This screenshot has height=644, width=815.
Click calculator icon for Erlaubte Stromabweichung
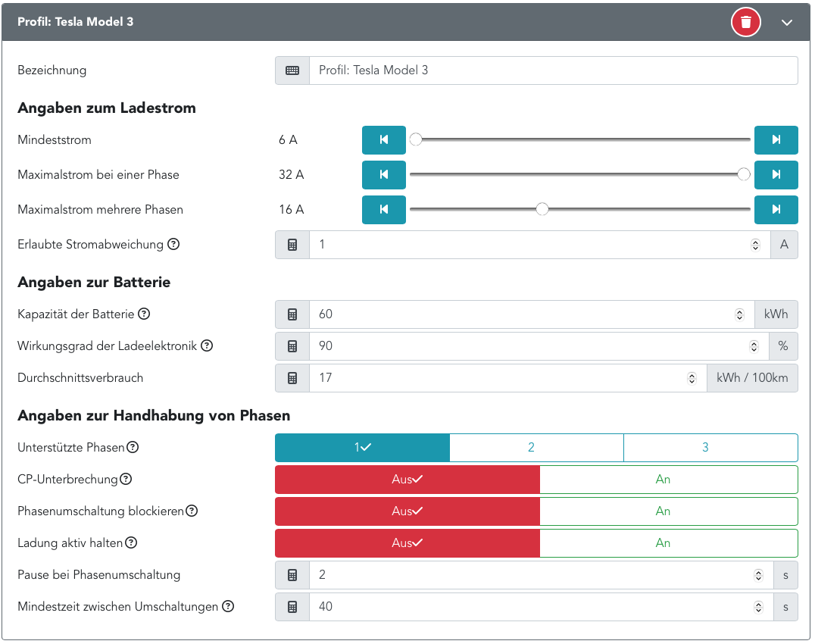click(292, 245)
